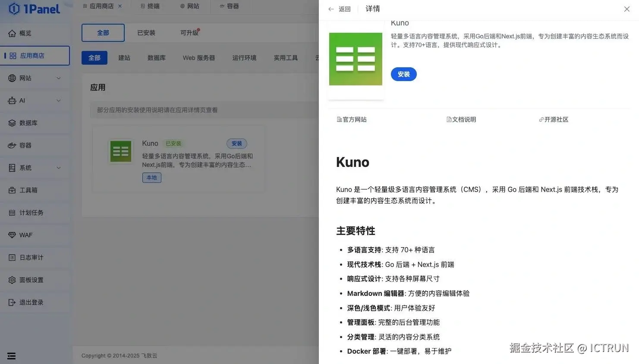Open the 概览 overview home icon
This screenshot has width=639, height=364.
[x=12, y=33]
